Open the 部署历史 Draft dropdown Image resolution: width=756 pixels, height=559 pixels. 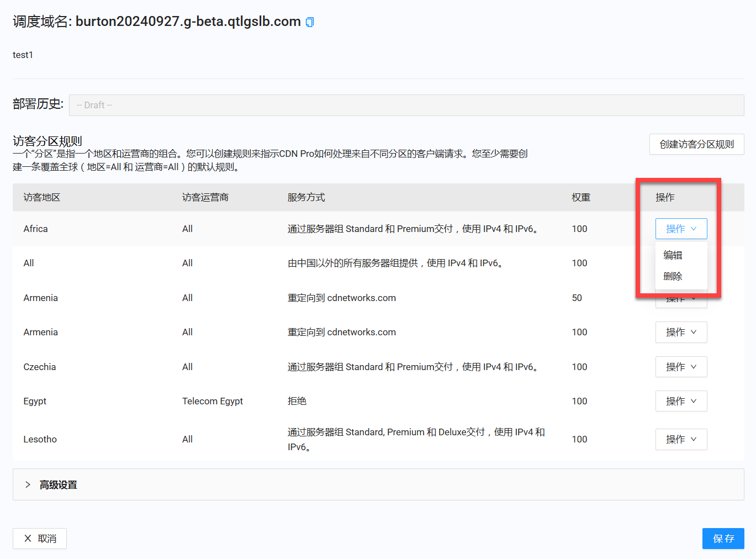(406, 105)
